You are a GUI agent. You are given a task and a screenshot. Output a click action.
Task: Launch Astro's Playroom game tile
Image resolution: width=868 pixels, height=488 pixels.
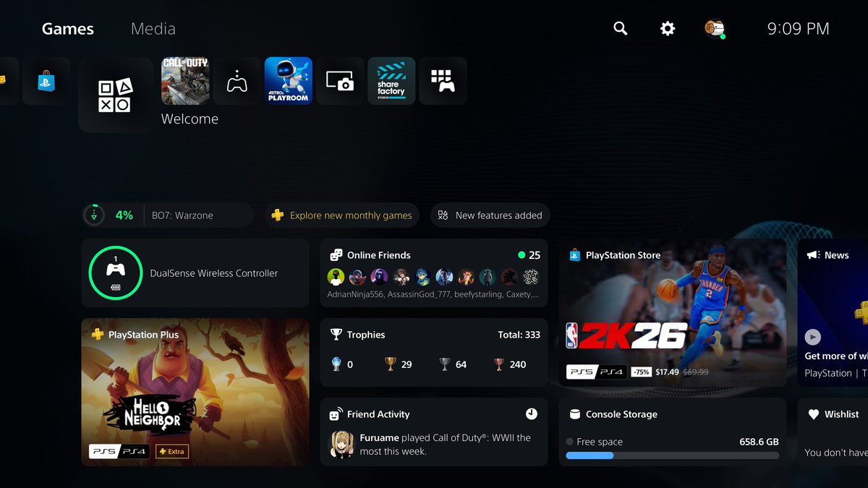[289, 81]
